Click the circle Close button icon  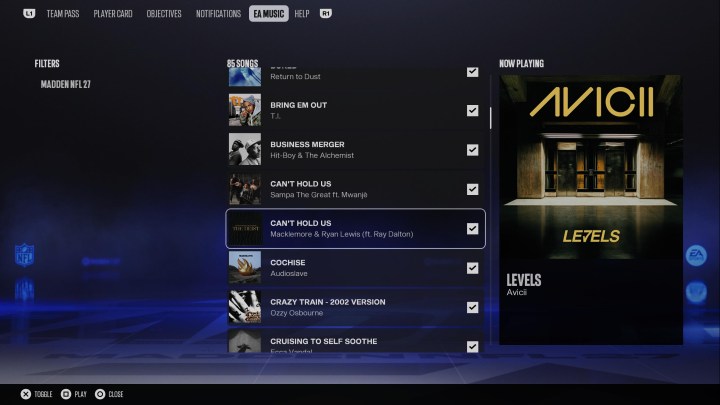point(100,394)
